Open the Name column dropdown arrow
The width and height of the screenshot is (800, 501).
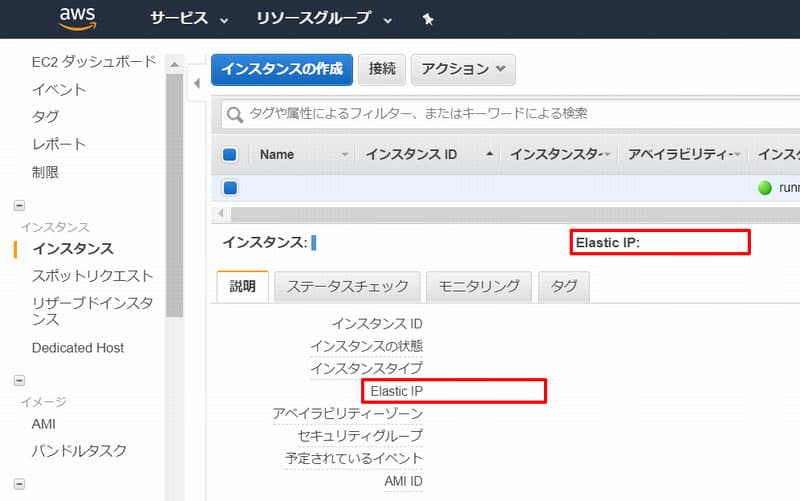tap(345, 154)
